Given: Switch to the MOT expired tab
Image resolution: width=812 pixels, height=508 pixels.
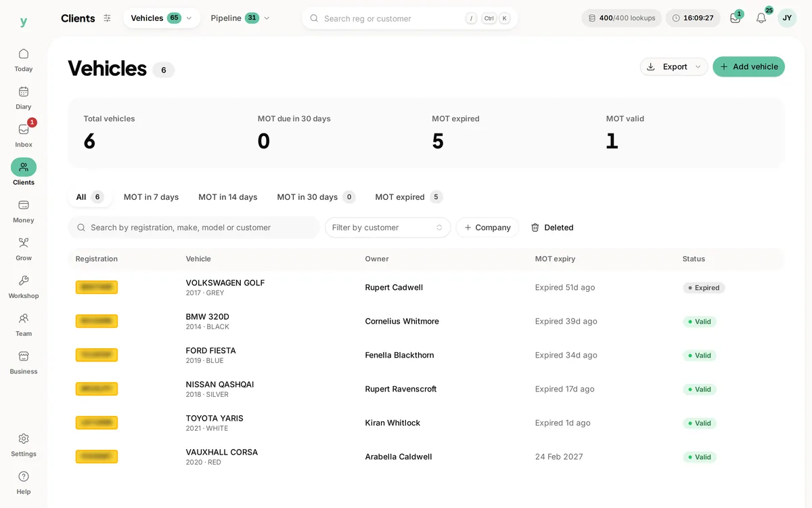Looking at the screenshot, I should tap(409, 197).
